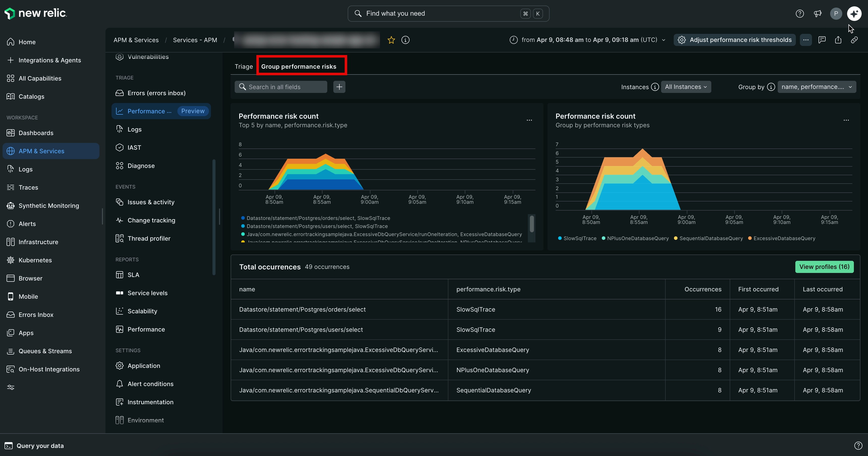This screenshot has width=868, height=456.
Task: Click View profiles (16) button
Action: point(824,267)
